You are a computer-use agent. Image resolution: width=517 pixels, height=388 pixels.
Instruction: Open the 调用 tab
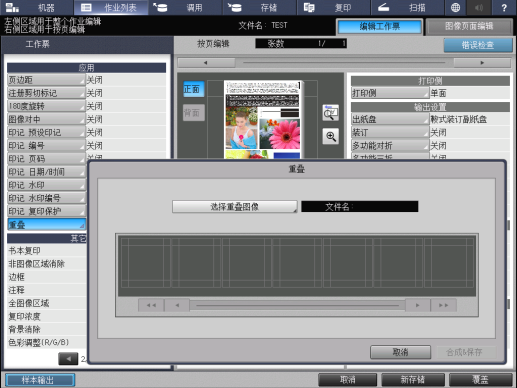(185, 7)
